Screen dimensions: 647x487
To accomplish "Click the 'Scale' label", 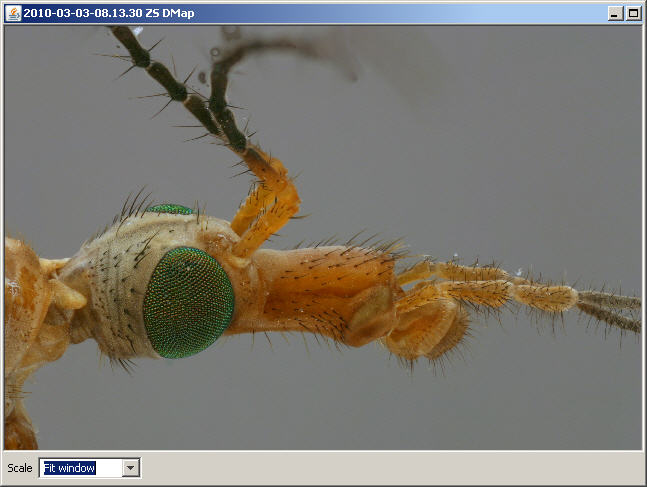I will (19, 468).
